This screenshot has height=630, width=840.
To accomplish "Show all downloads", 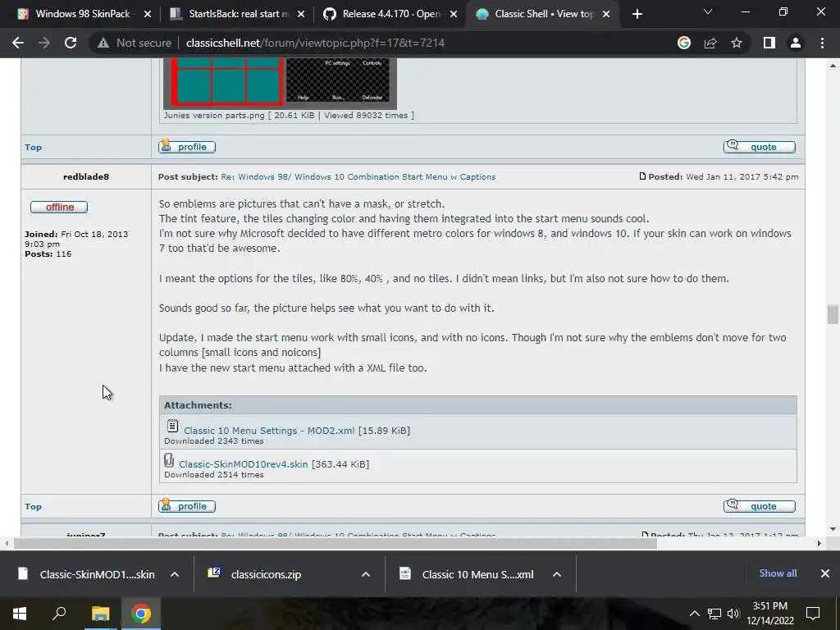I will [x=778, y=573].
